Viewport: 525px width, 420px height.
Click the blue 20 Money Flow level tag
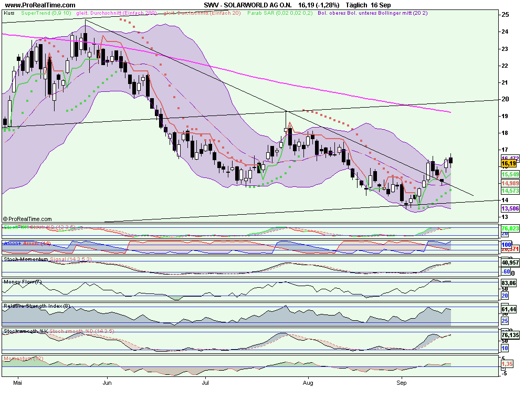point(505,296)
